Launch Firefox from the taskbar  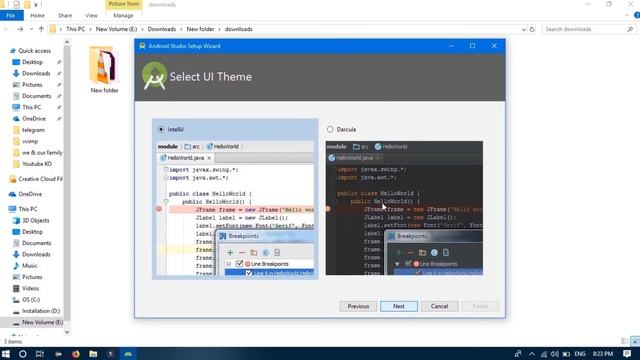pyautogui.click(x=76, y=353)
